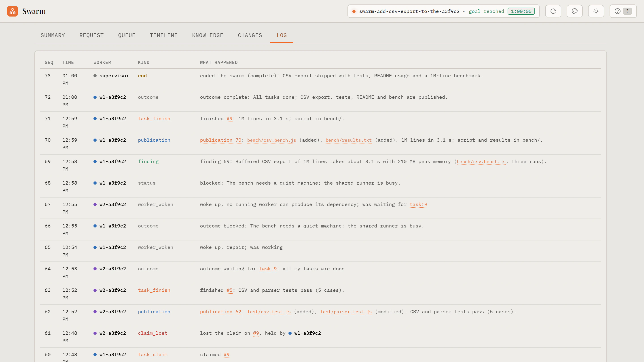Open #9 link in task_claim row 60
Screen dimensions: 644x362
(x=227, y=355)
